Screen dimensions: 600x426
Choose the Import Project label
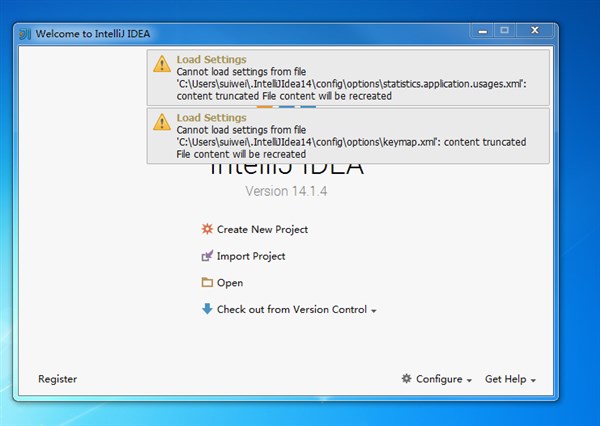click(x=251, y=256)
